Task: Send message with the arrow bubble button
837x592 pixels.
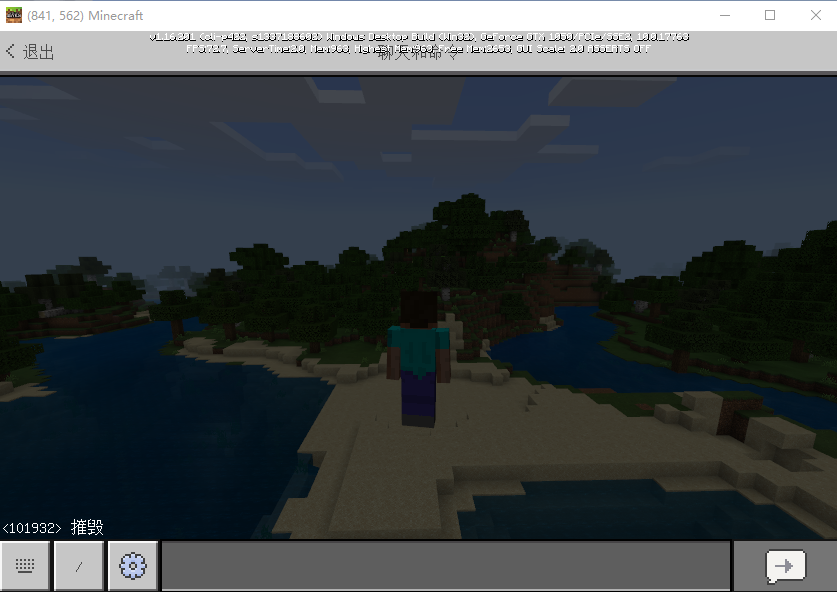Action: (785, 566)
